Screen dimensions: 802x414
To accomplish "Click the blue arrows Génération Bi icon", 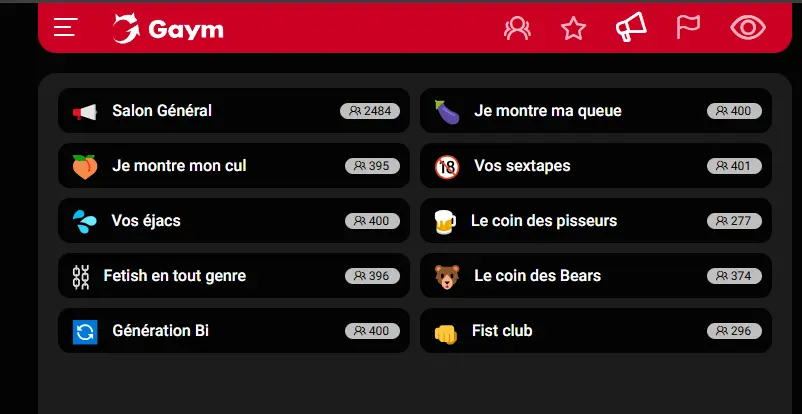I will pyautogui.click(x=85, y=331).
